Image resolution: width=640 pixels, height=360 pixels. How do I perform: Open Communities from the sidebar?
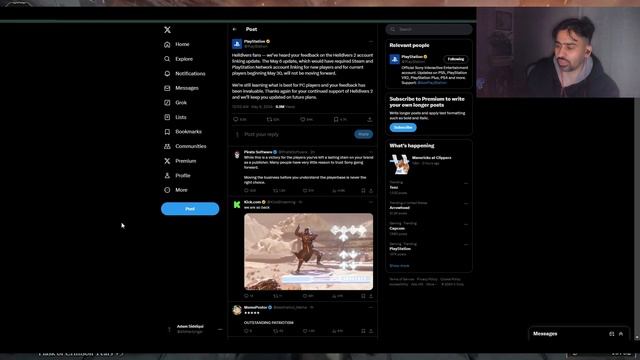pyautogui.click(x=185, y=146)
